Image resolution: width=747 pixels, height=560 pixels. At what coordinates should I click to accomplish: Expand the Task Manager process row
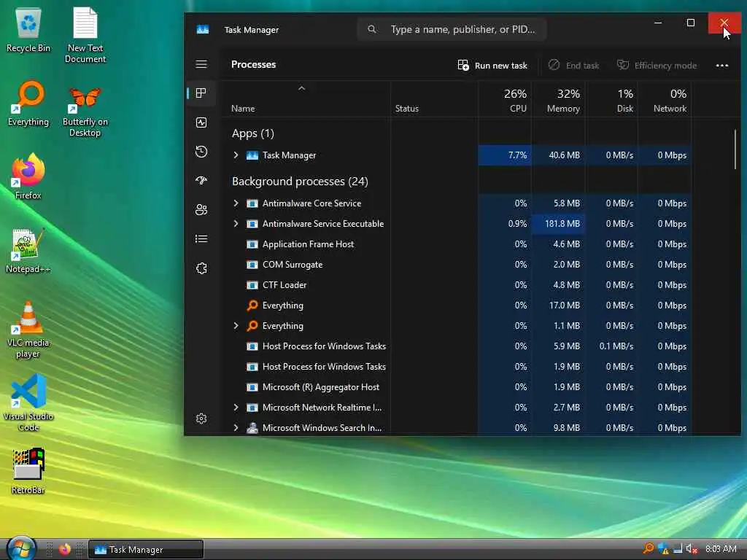[236, 155]
